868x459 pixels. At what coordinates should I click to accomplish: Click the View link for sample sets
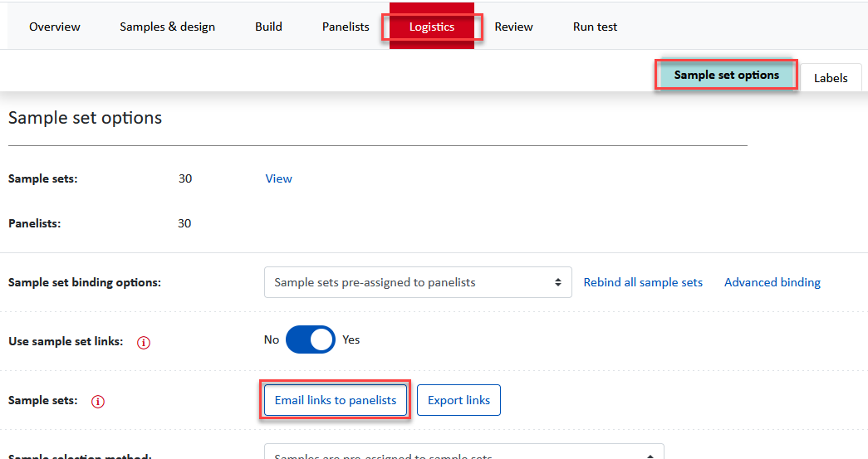(x=278, y=178)
